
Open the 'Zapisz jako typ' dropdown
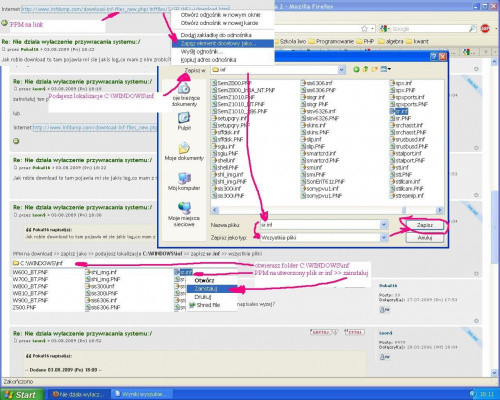click(x=384, y=237)
